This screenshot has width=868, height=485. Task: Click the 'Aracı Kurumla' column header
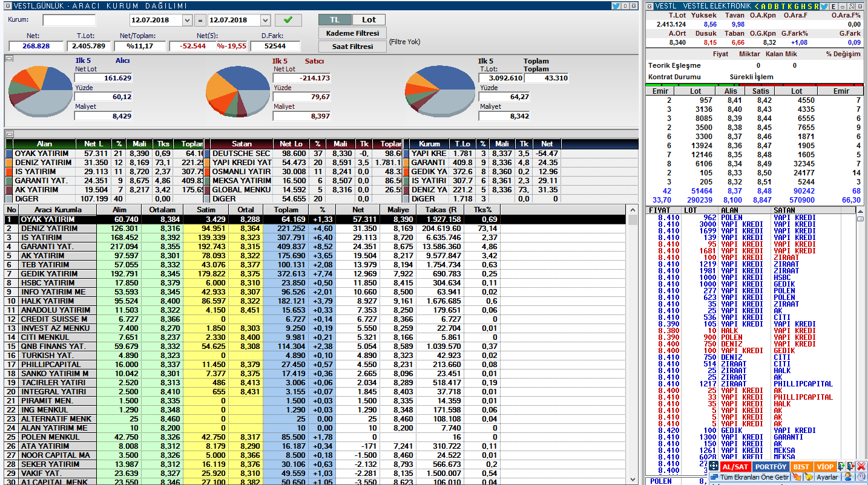(x=58, y=210)
